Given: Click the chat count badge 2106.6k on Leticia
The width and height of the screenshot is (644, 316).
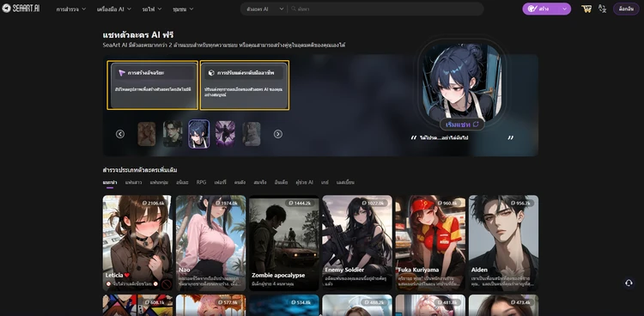Looking at the screenshot, I should (153, 203).
